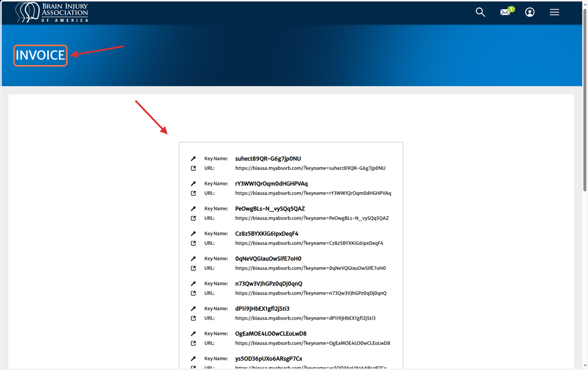The height and width of the screenshot is (370, 588).
Task: Click key icon beside rY3WW1QrOqm0dHGHPVAq
Action: pos(193,184)
